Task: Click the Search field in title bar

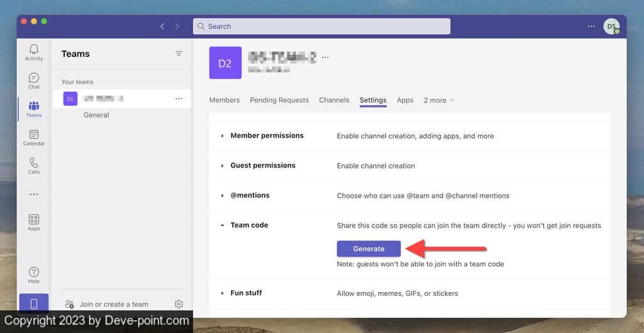Action: pos(321,26)
